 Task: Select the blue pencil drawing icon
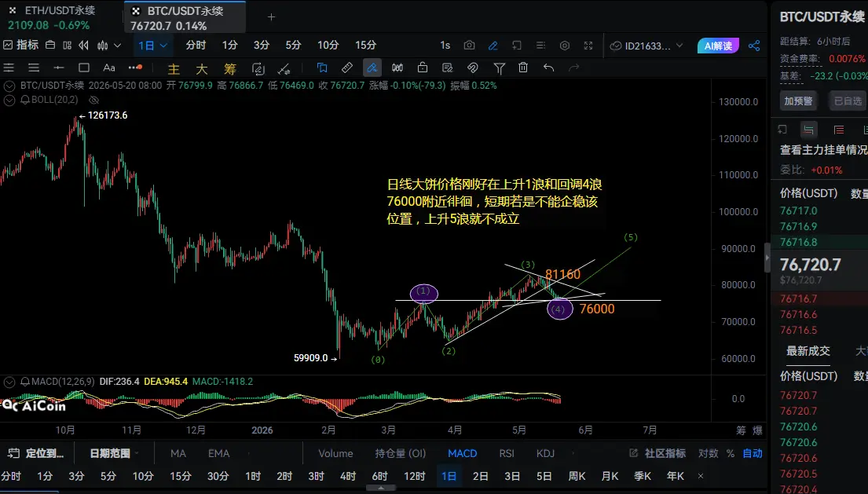coord(493,46)
